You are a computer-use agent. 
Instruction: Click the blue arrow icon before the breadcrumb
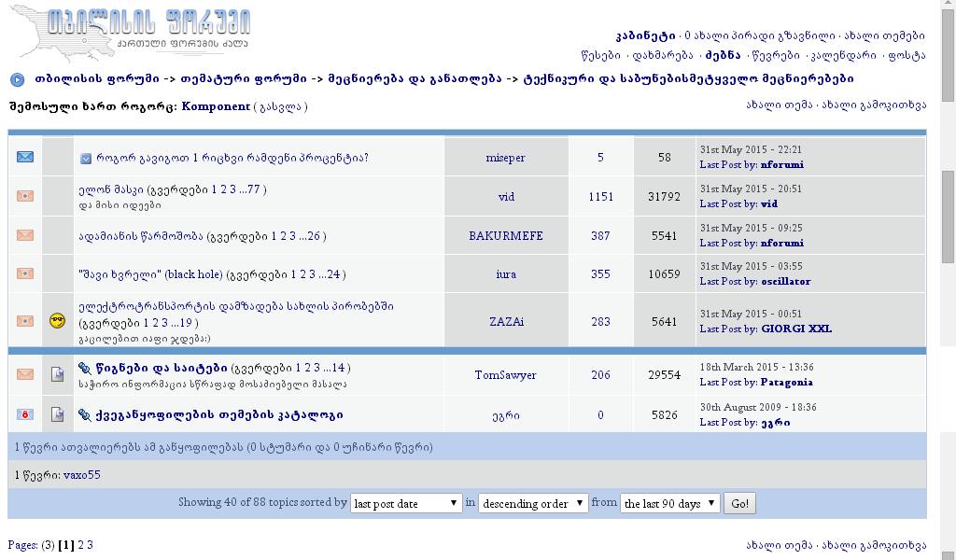pos(17,79)
